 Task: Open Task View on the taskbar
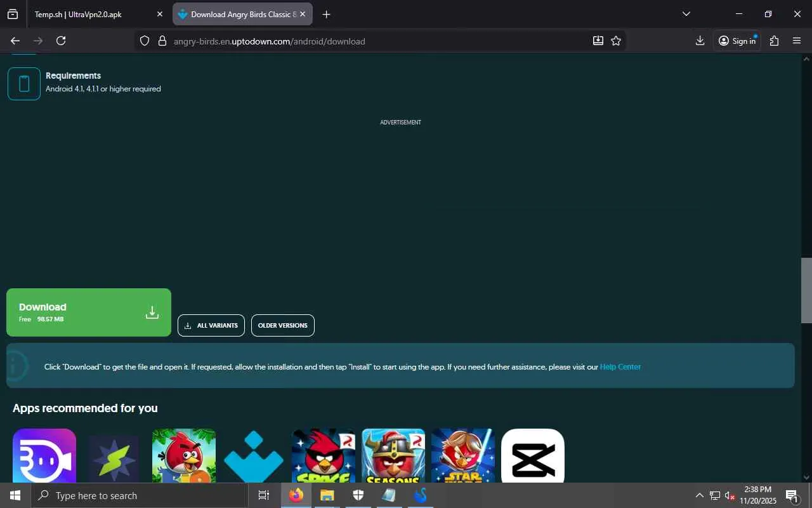pos(264,495)
